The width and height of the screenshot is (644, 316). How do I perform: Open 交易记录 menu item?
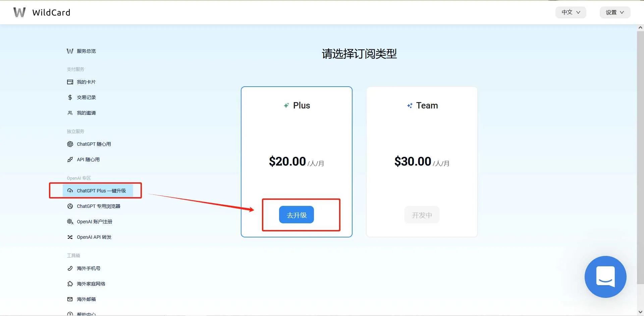86,97
